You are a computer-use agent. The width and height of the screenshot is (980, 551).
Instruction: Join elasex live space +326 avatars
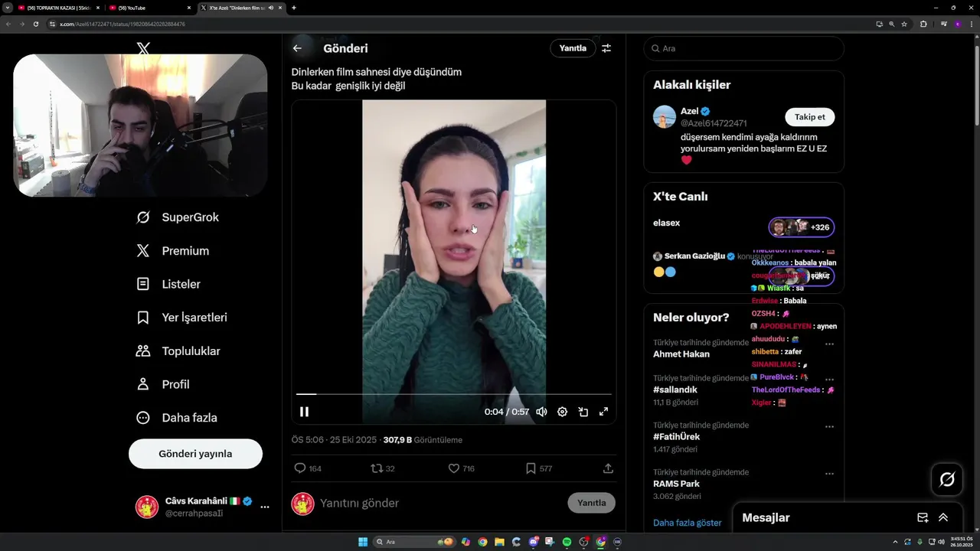(801, 227)
